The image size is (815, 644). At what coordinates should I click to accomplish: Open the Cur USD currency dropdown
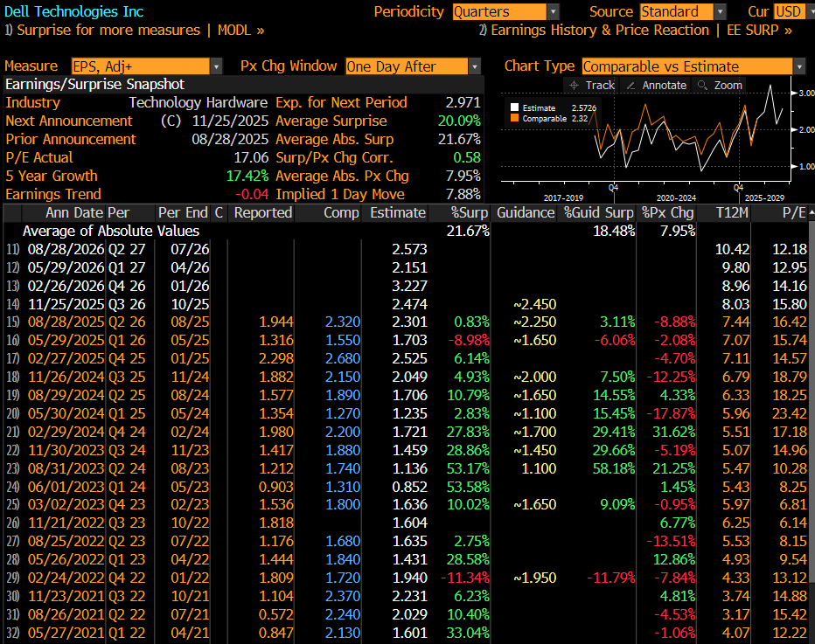(x=808, y=11)
